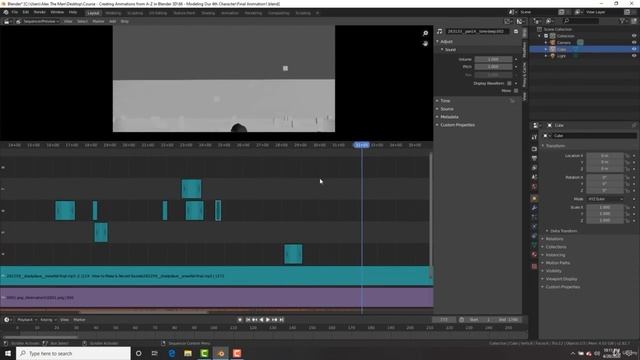640x360 pixels.
Task: Collapse the Collection tree node
Action: tap(540, 36)
